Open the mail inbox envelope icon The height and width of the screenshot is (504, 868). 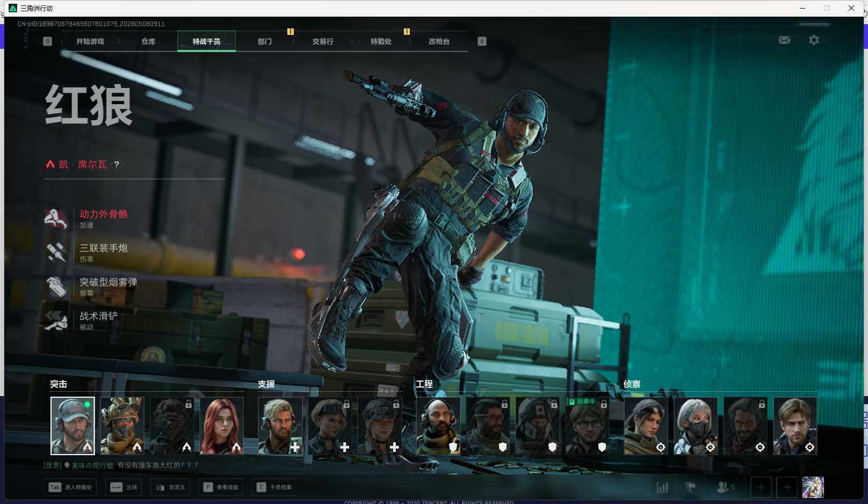(x=784, y=40)
